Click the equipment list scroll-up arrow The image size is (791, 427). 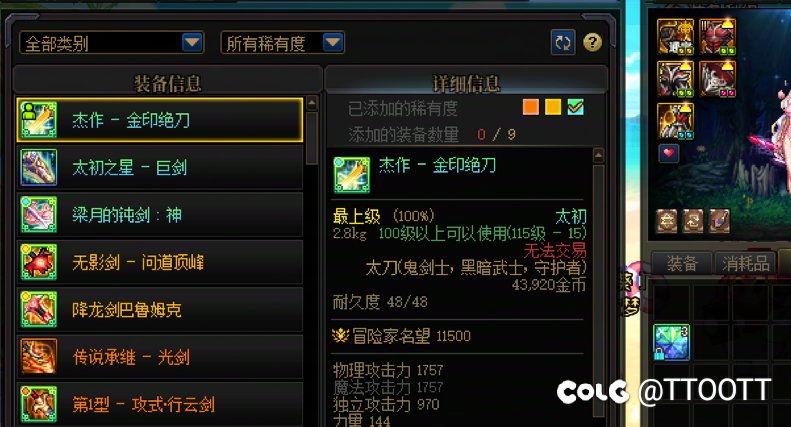312,103
